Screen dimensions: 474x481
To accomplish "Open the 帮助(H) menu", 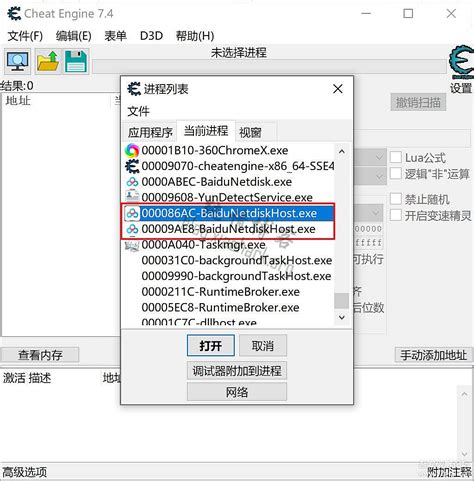I will [x=195, y=36].
